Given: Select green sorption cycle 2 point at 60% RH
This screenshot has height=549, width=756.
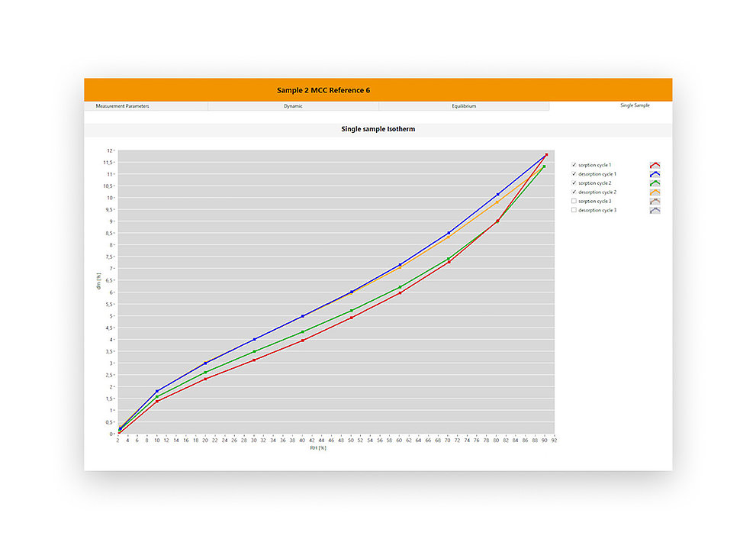Looking at the screenshot, I should (401, 287).
